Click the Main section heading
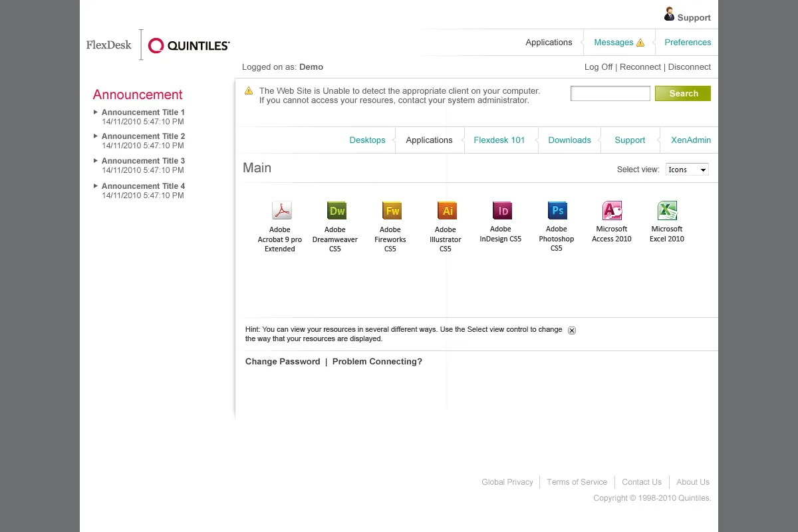798x532 pixels. pos(257,168)
